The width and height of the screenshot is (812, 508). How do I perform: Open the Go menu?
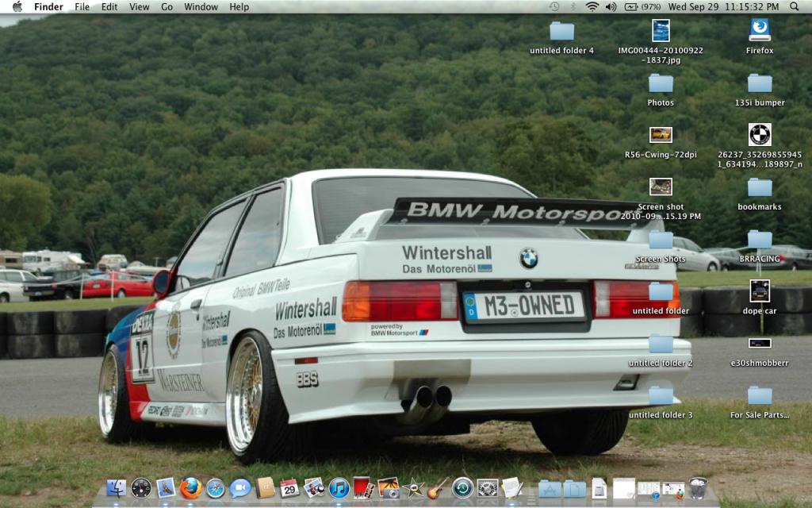167,6
